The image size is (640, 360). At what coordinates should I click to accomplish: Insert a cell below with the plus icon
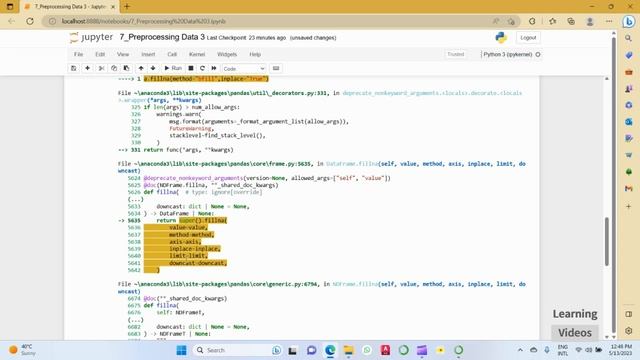click(x=87, y=68)
